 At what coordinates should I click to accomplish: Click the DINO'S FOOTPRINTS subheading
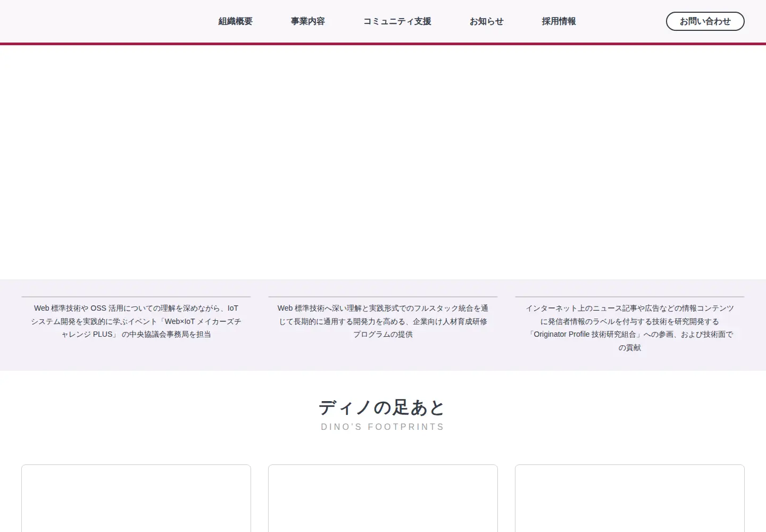382,427
